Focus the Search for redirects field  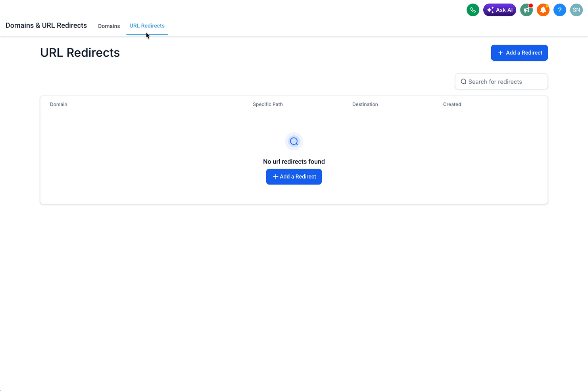coord(501,81)
